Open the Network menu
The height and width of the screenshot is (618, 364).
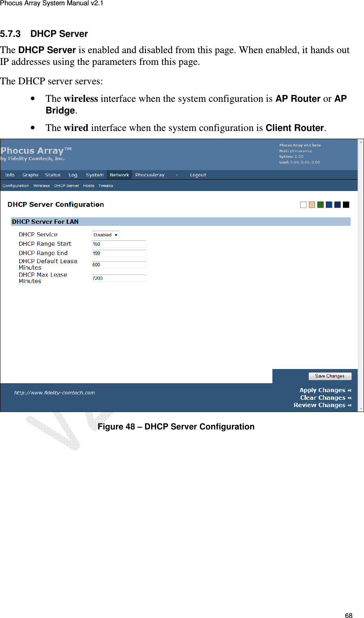[x=119, y=174]
